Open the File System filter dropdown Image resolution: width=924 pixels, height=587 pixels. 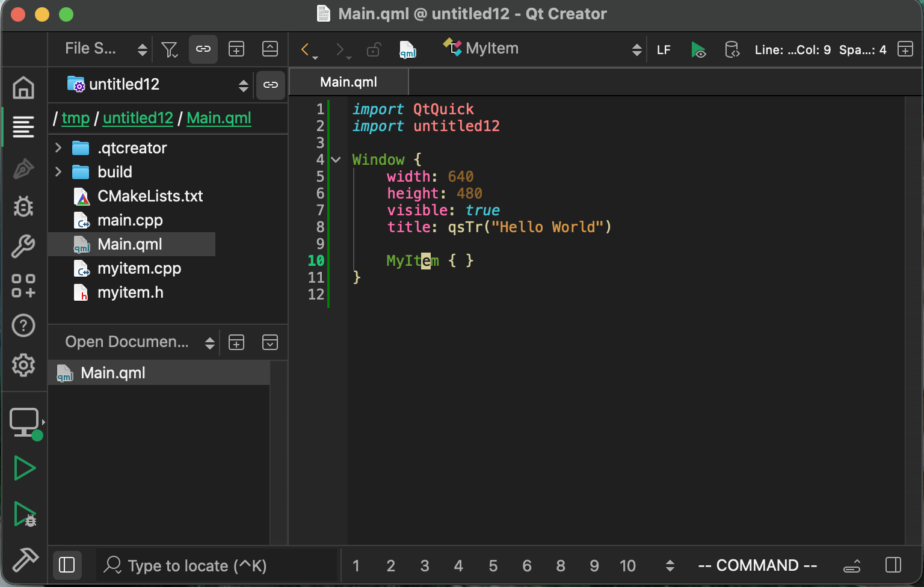(170, 49)
